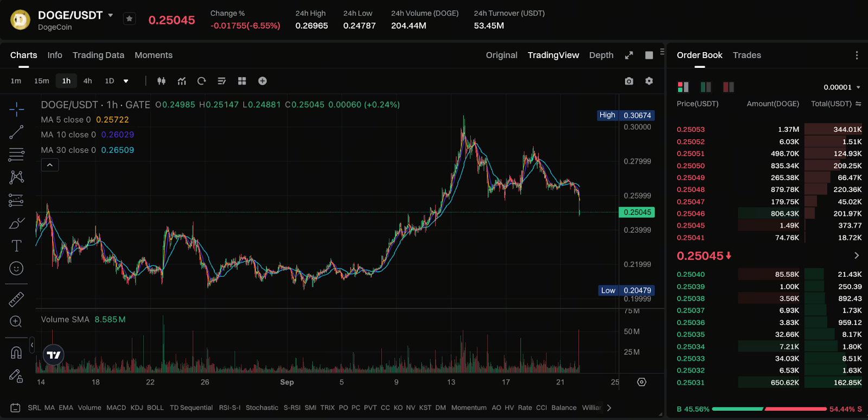Select bid price 0.25040 row
Image resolution: width=868 pixels, height=420 pixels.
click(769, 275)
